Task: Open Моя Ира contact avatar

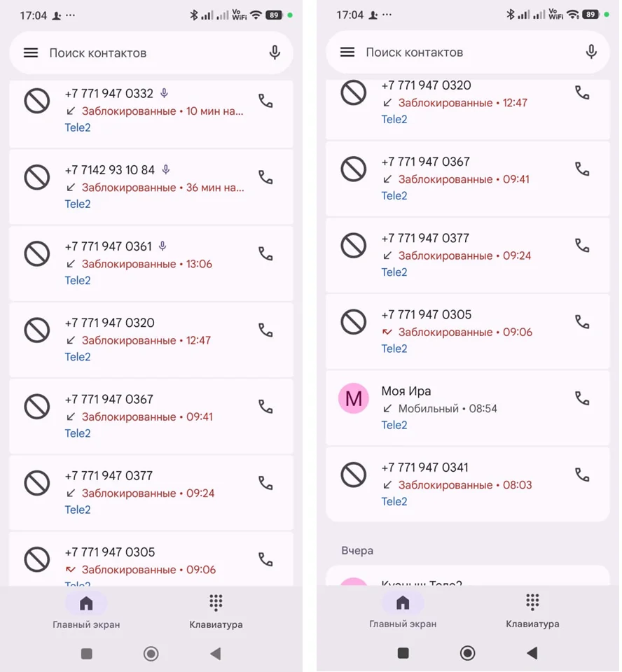Action: tap(353, 399)
